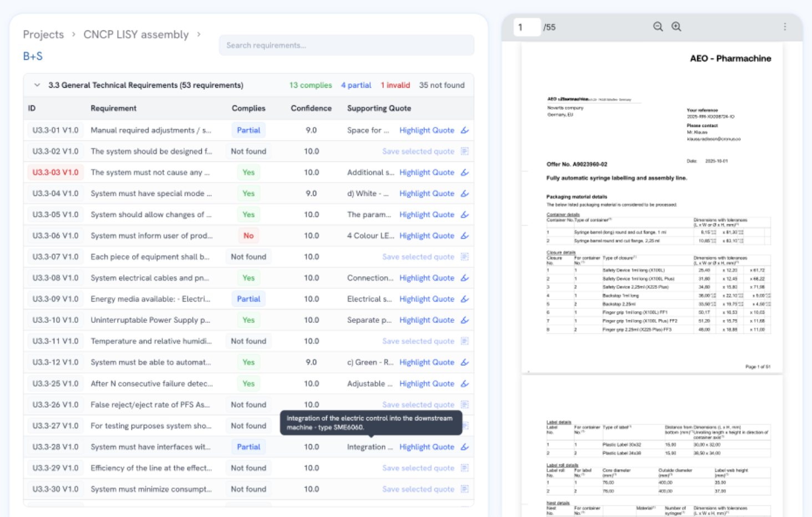Filter by 13 complies status
The width and height of the screenshot is (812, 517).
310,85
